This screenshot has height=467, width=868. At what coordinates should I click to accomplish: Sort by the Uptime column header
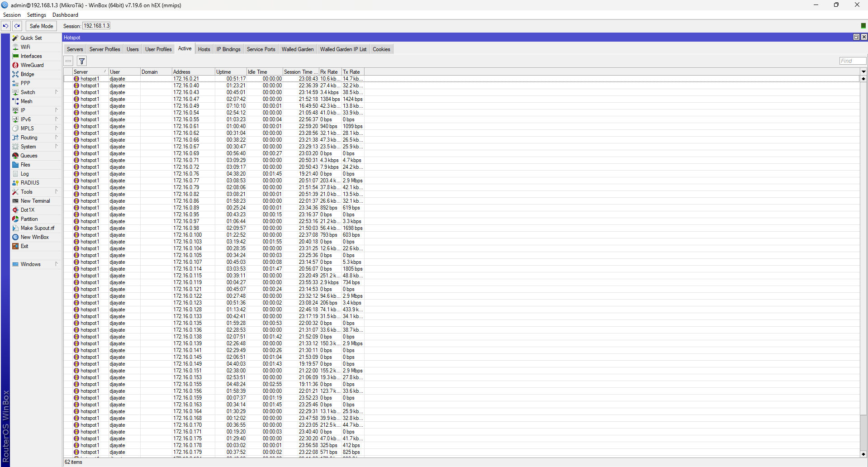tap(231, 72)
